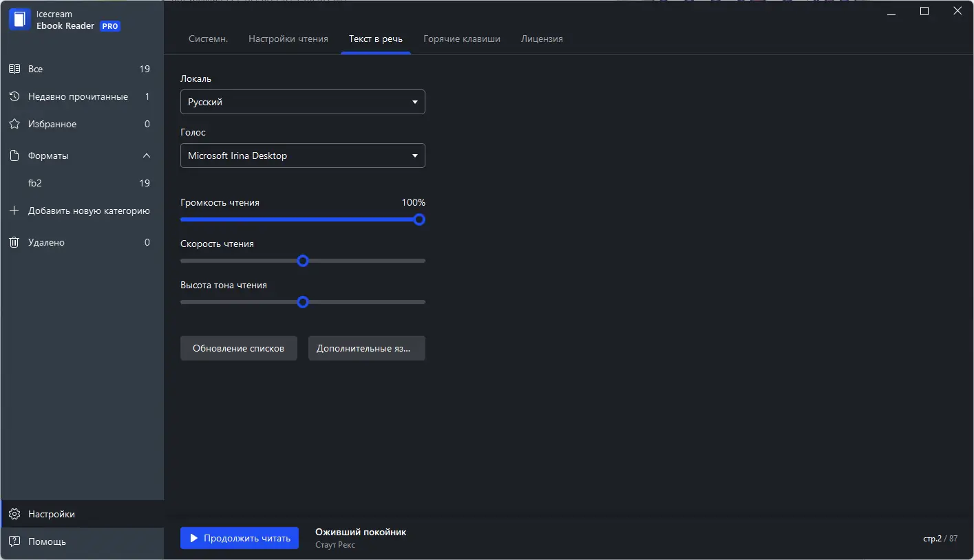Click the 'Настройки' gear icon
Image resolution: width=974 pixels, height=560 pixels.
[x=14, y=514]
